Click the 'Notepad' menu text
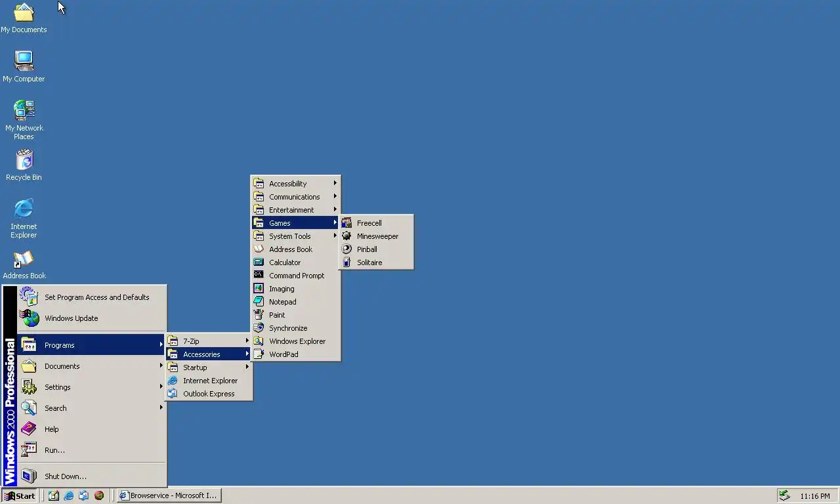Screen dimensions: 840x504 (283, 302)
